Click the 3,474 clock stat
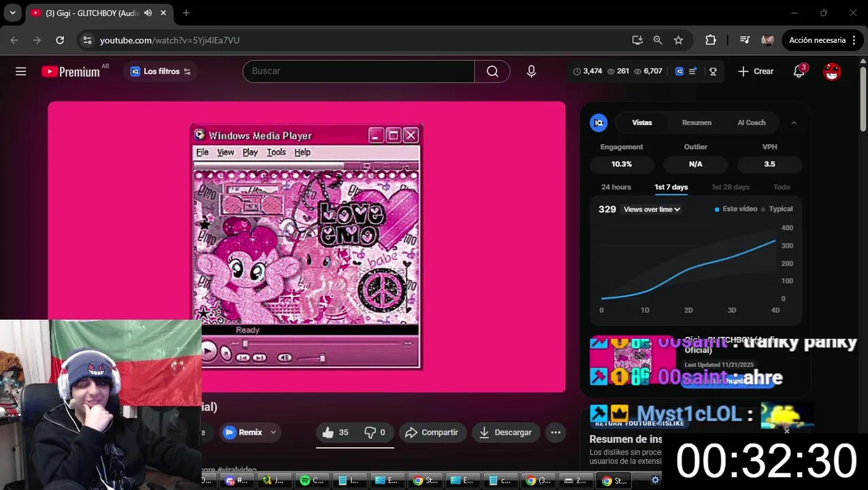The height and width of the screenshot is (490, 868). (x=588, y=71)
